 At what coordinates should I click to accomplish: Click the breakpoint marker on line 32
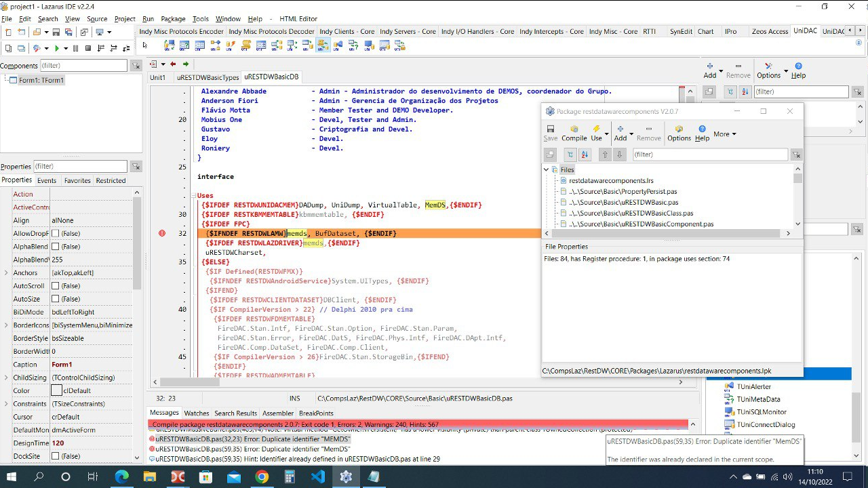tap(162, 234)
